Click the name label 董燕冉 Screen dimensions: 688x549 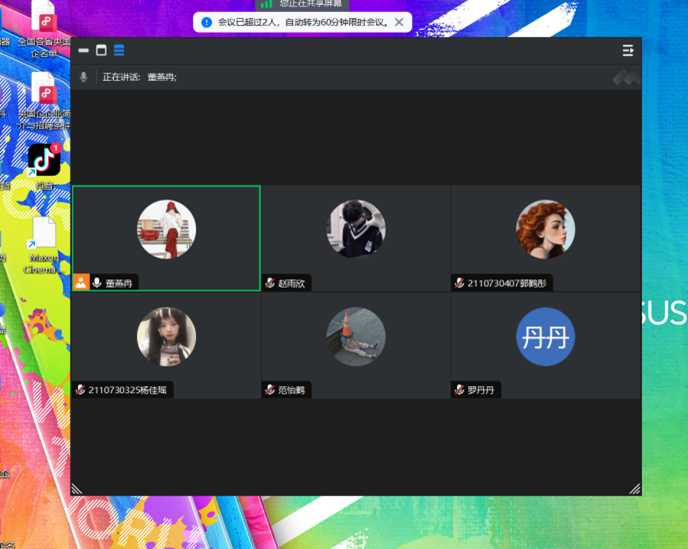[x=119, y=283]
